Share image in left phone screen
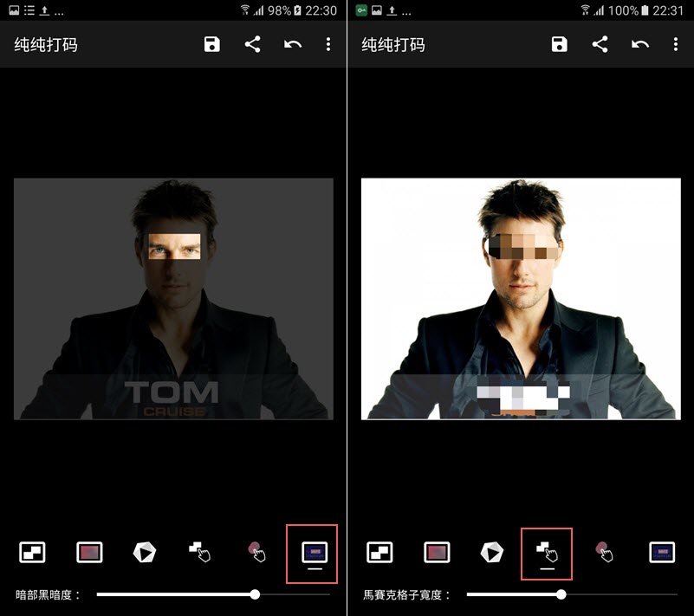Image resolution: width=694 pixels, height=616 pixels. (x=253, y=44)
